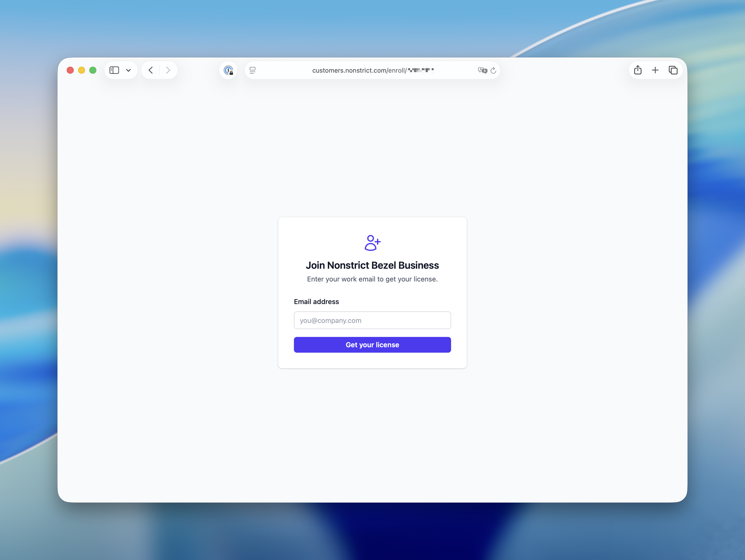Click the add-user icon above heading

(x=372, y=243)
